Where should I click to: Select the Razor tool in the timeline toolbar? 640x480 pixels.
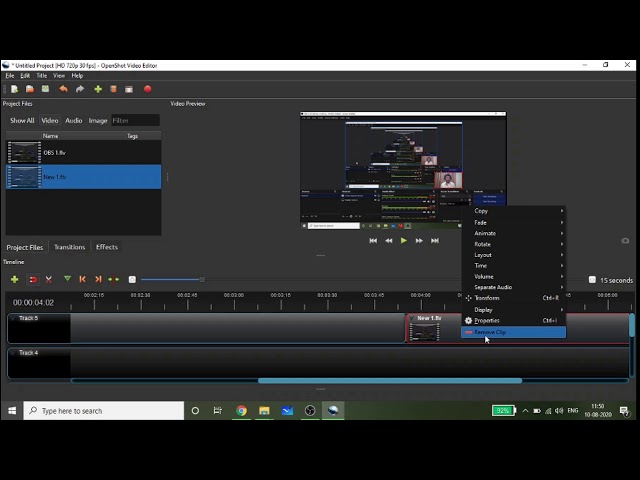coord(48,279)
